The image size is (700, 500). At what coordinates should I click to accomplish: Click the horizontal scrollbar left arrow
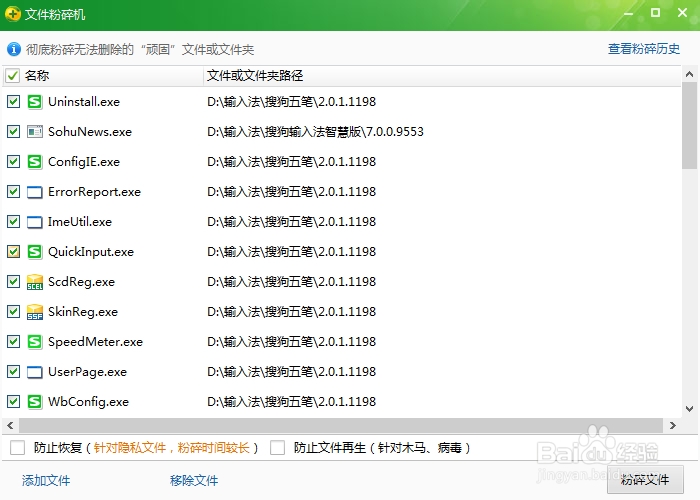pyautogui.click(x=10, y=426)
